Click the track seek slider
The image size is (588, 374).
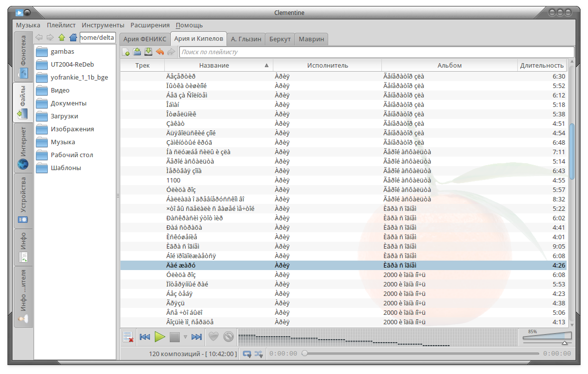(x=420, y=354)
